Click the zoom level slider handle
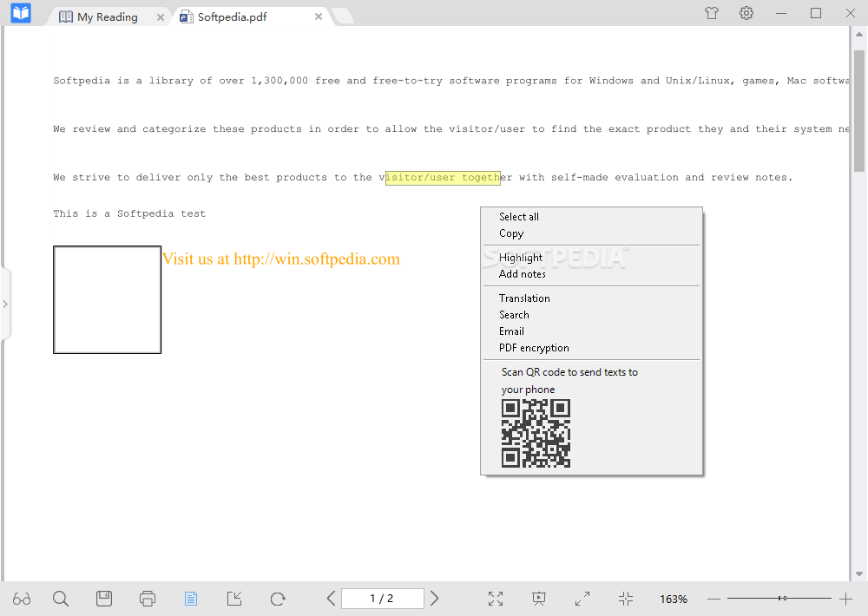The image size is (868, 616). click(782, 599)
